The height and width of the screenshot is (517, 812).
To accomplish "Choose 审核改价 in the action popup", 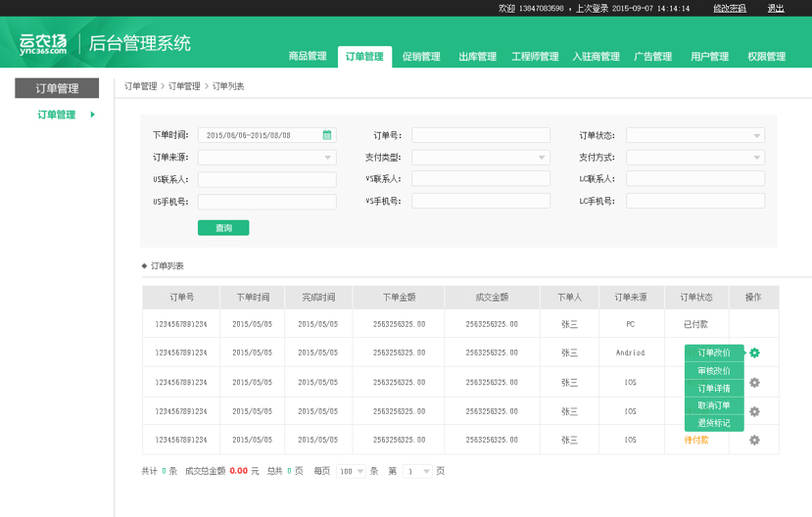I will (x=714, y=370).
